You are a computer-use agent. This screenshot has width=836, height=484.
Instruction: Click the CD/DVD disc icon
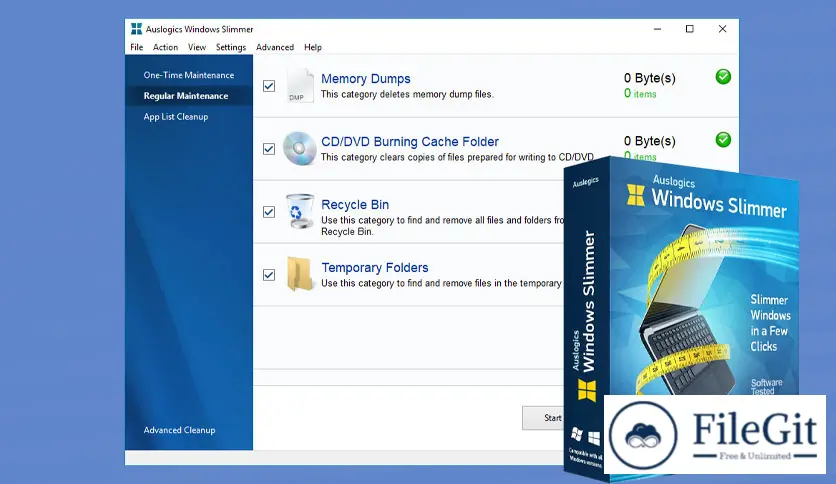[300, 148]
